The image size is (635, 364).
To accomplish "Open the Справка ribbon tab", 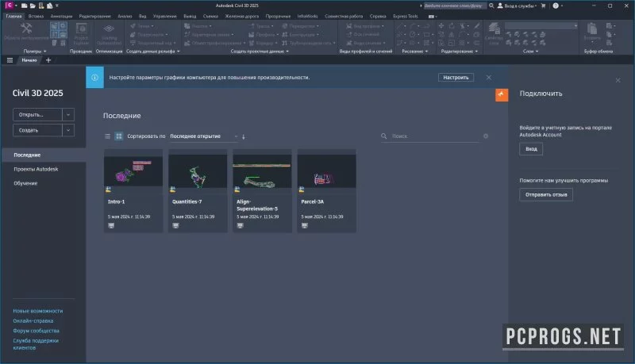I will [378, 16].
